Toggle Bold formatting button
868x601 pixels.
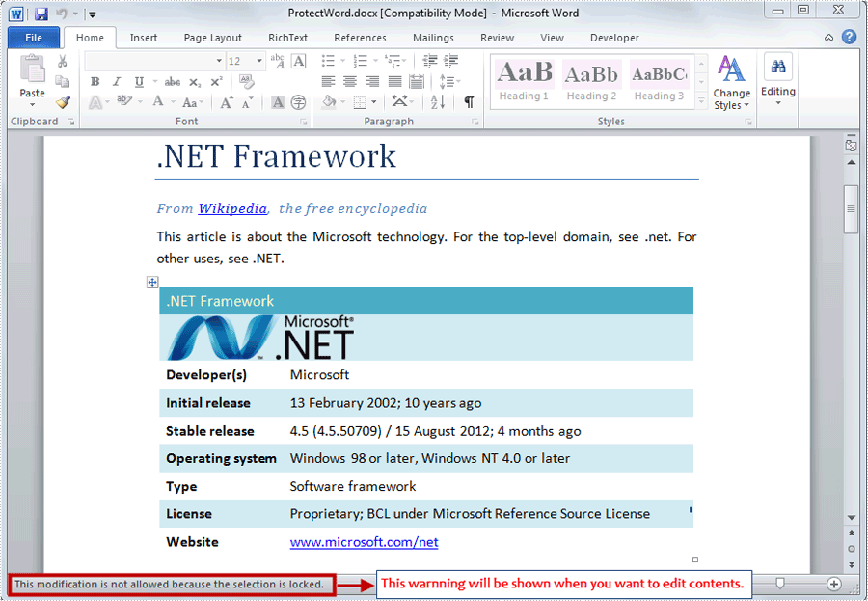[95, 81]
